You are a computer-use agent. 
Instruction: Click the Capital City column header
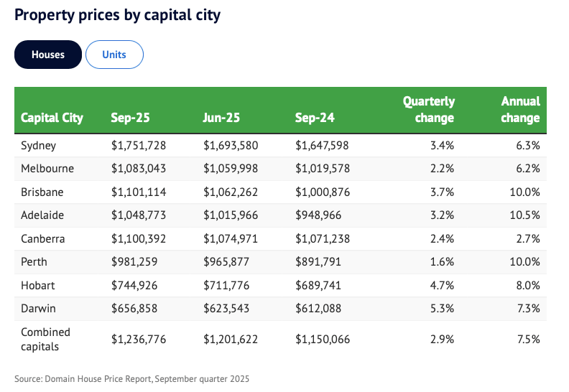(52, 118)
